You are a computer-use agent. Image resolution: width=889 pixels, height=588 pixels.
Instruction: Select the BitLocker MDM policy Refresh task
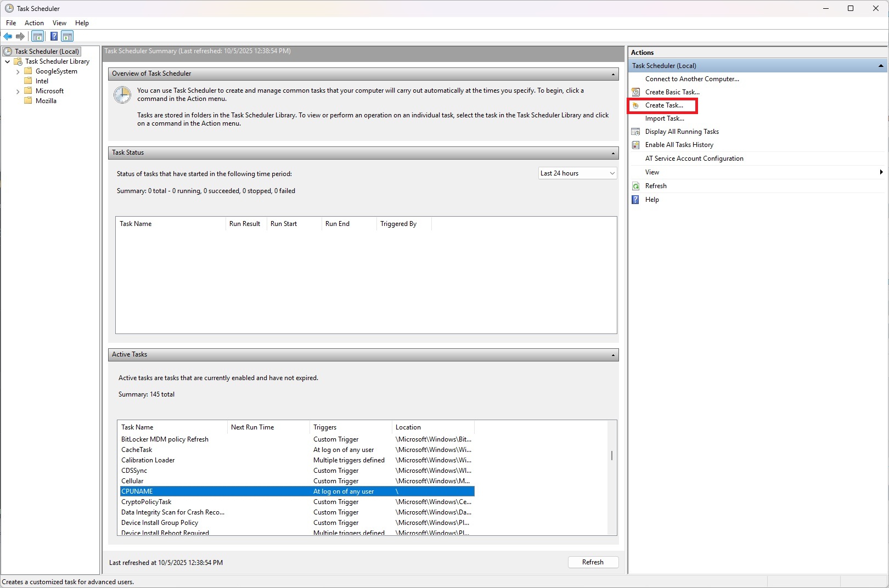click(x=296, y=439)
